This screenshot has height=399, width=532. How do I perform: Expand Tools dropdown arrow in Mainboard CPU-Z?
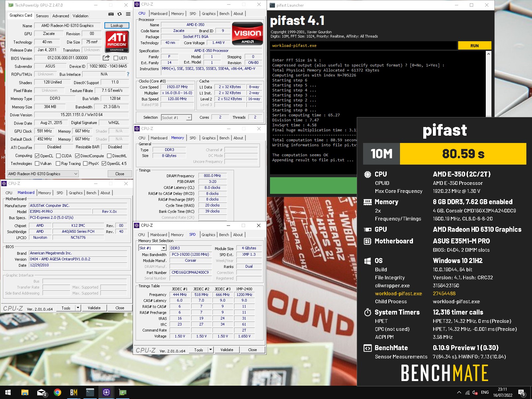(x=78, y=308)
